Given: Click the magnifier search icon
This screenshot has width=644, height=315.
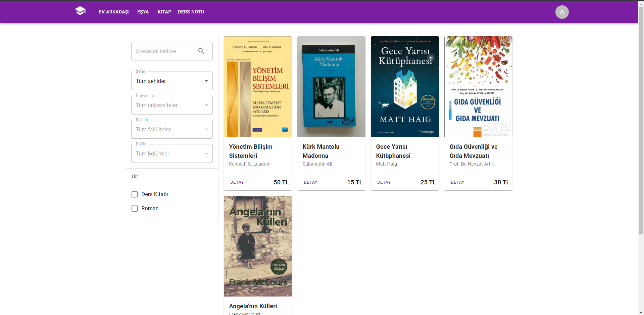Looking at the screenshot, I should (x=201, y=51).
